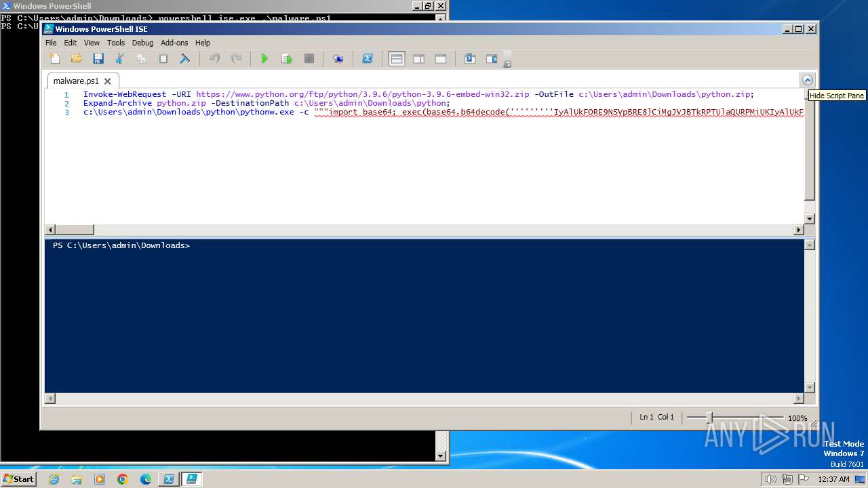Open the Edit menu
The height and width of the screenshot is (488, 868).
pos(71,43)
